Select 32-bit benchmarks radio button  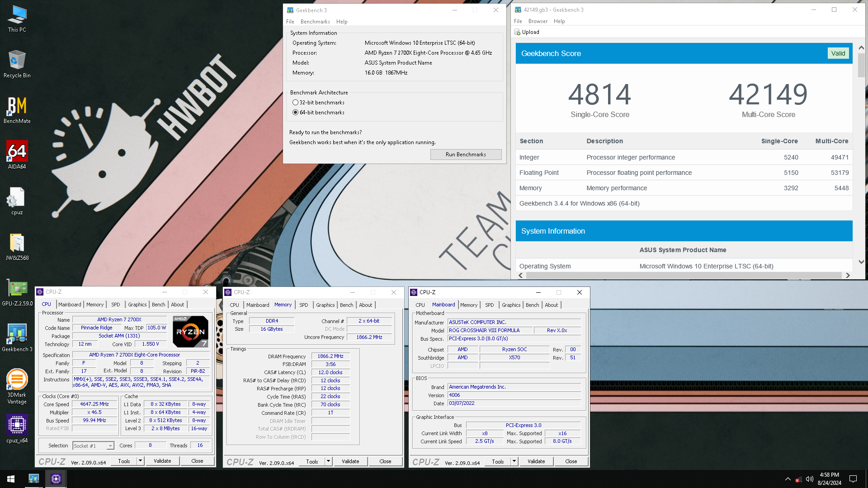click(x=296, y=103)
